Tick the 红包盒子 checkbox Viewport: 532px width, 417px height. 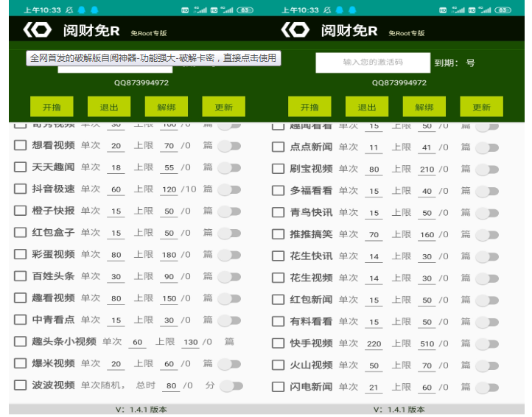(x=21, y=232)
